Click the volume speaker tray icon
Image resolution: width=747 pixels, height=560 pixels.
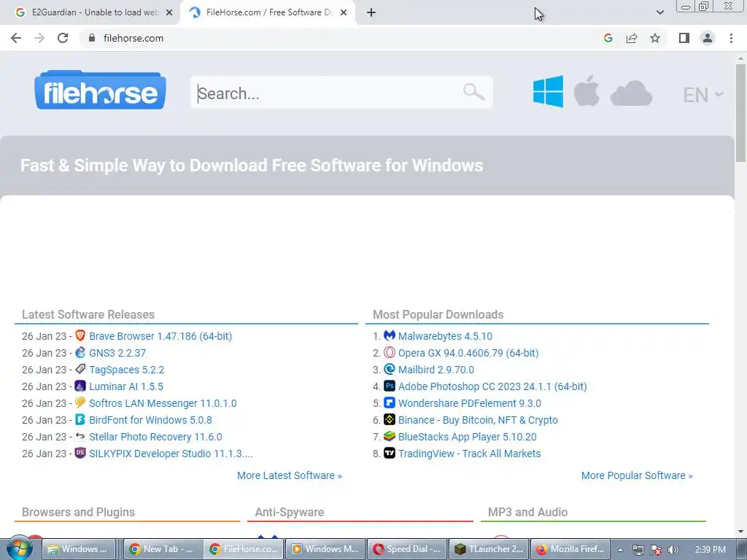(x=673, y=550)
